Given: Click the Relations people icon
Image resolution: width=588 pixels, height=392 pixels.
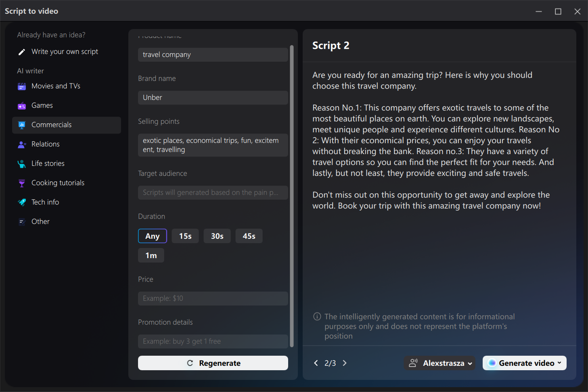Looking at the screenshot, I should tap(22, 144).
